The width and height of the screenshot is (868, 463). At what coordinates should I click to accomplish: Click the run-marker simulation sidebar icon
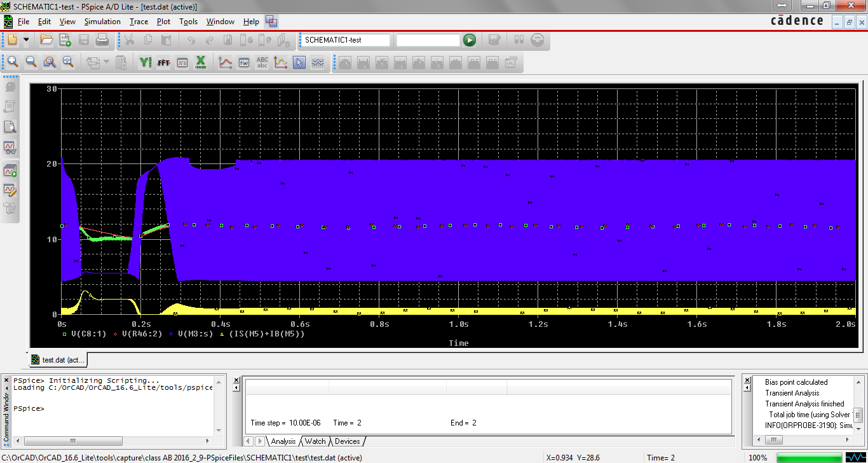pyautogui.click(x=10, y=170)
